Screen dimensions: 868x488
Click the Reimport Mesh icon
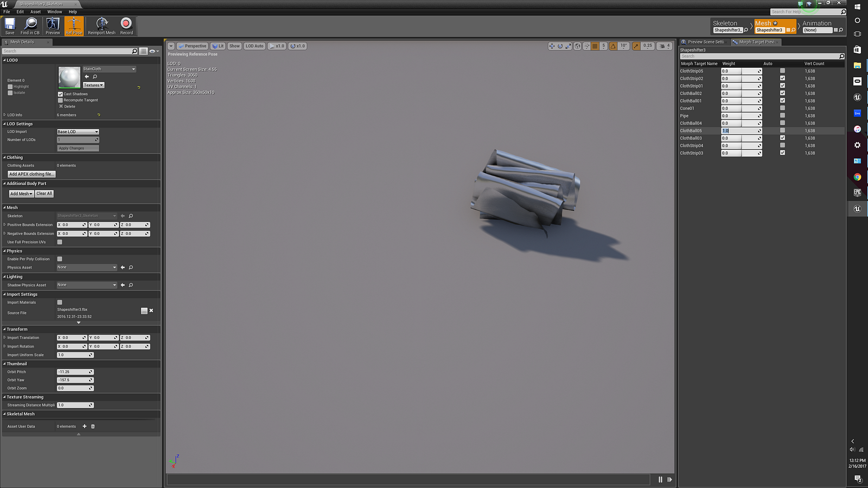[102, 23]
